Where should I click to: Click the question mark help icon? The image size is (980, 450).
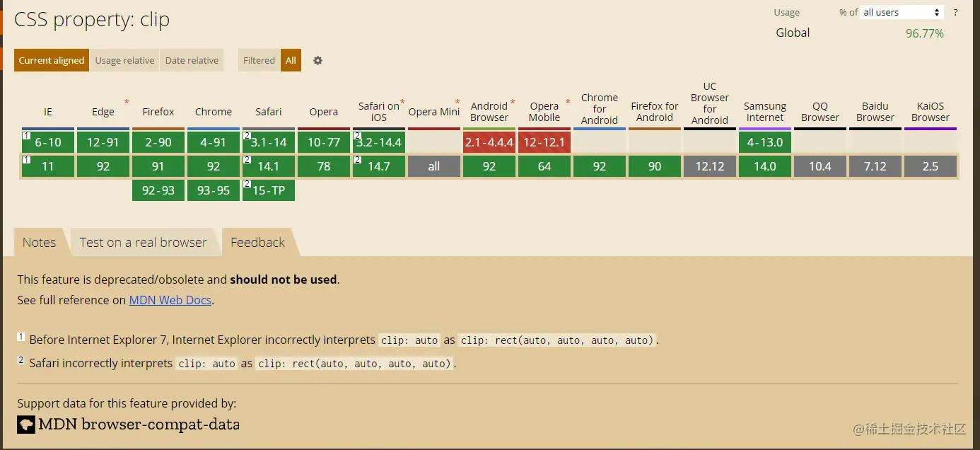(955, 12)
